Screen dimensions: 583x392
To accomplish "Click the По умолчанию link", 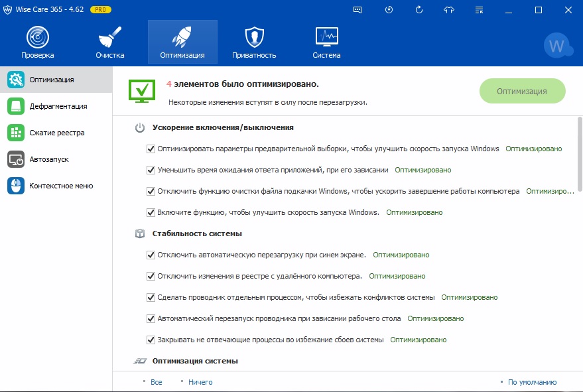I will click(x=532, y=382).
